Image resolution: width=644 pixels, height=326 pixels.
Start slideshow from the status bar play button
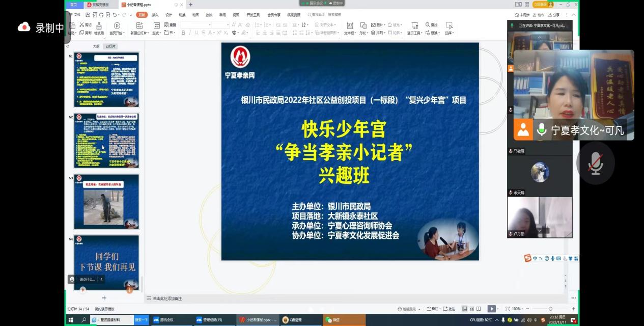pos(491,309)
